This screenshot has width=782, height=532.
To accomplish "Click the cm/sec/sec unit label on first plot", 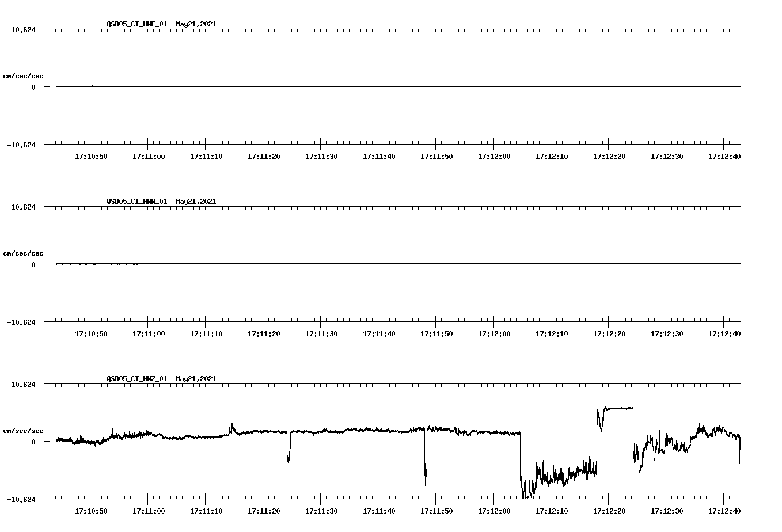I will (24, 75).
